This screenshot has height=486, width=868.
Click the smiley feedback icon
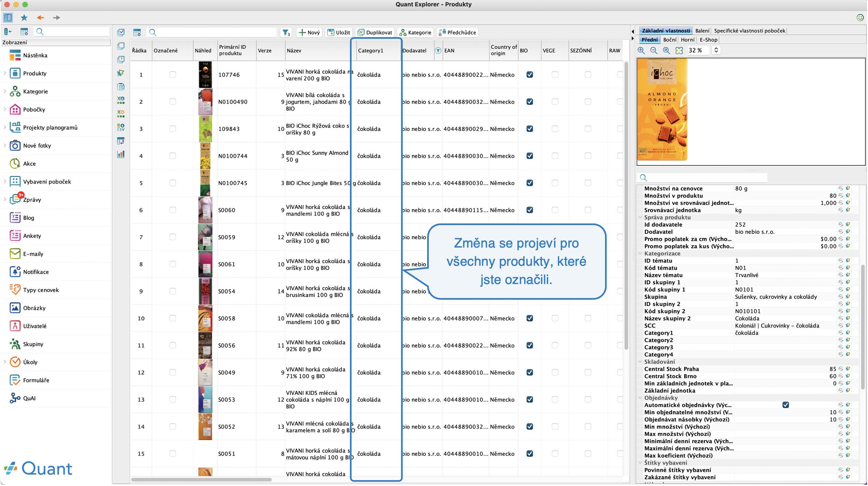tap(860, 18)
